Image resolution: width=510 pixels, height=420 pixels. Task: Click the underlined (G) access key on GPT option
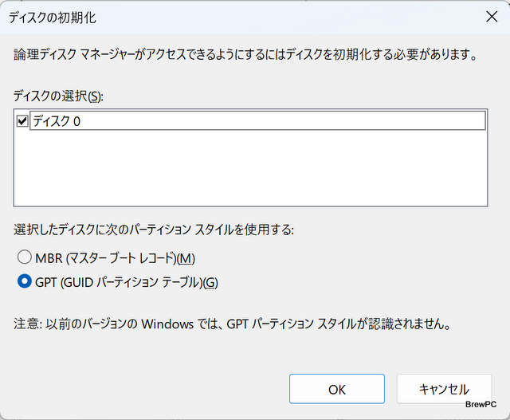210,282
